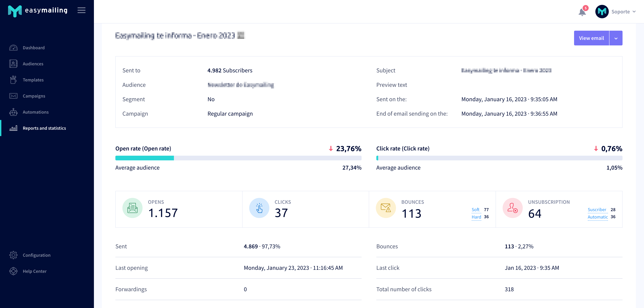Screen dimensions: 644x308
Task: Click the Dashboard sidebar icon
Action: point(14,48)
